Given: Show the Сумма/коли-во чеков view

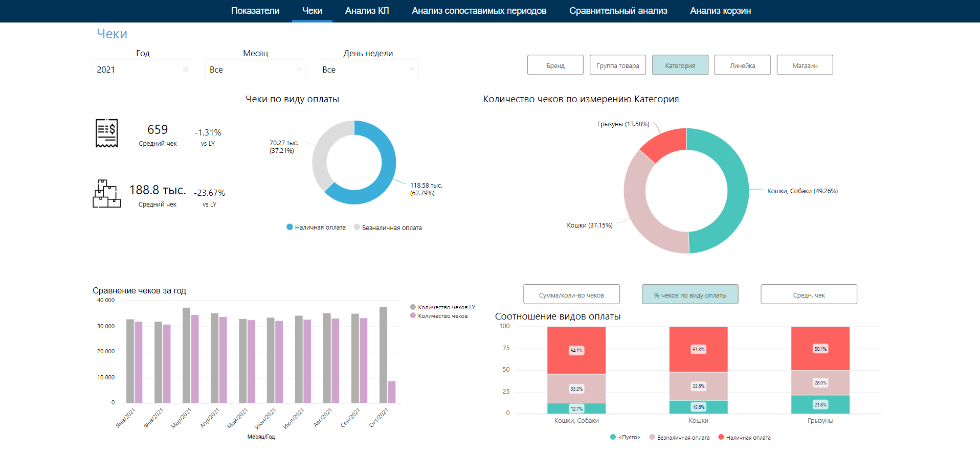Looking at the screenshot, I should tap(571, 294).
